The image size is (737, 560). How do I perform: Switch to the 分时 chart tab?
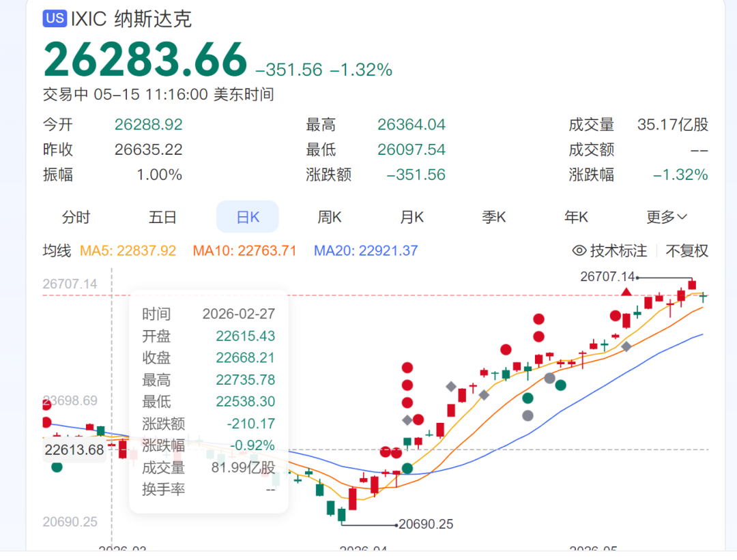point(76,217)
